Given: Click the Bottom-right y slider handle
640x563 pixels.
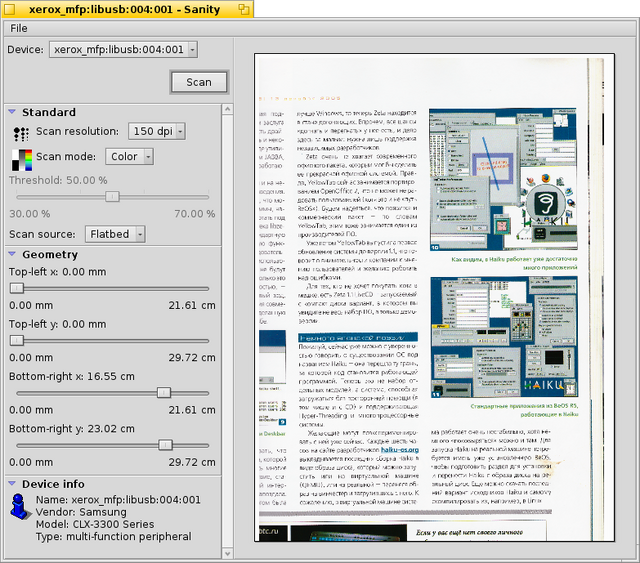Looking at the screenshot, I should click(165, 445).
